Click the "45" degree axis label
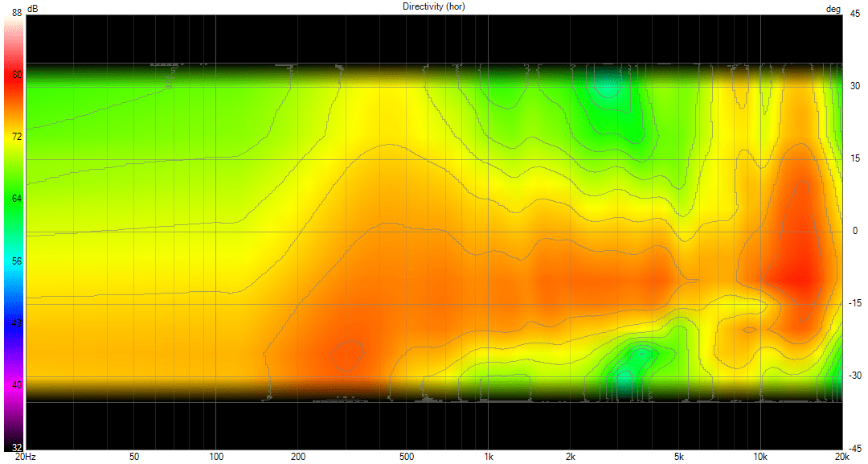This screenshot has height=464, width=868. [855, 14]
